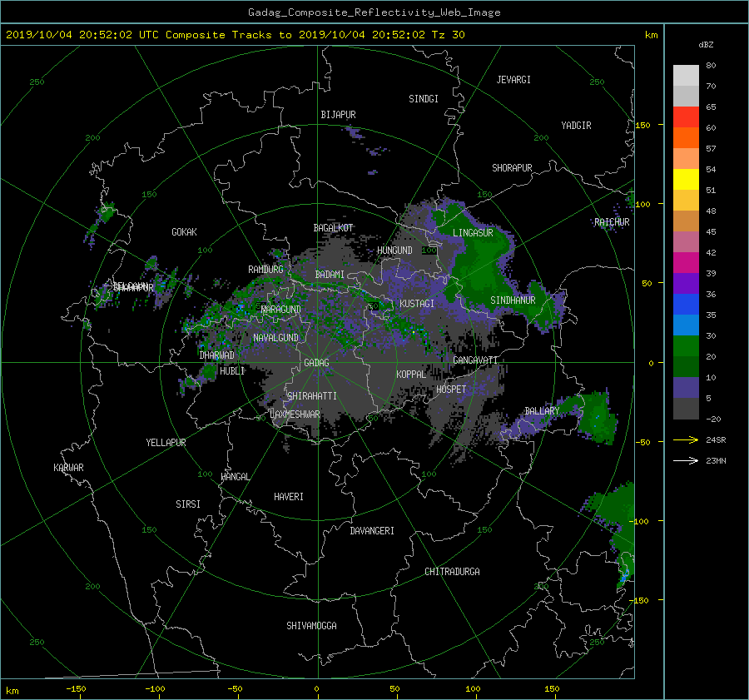Click the HUBLI city label
The image size is (749, 700).
coord(232,371)
